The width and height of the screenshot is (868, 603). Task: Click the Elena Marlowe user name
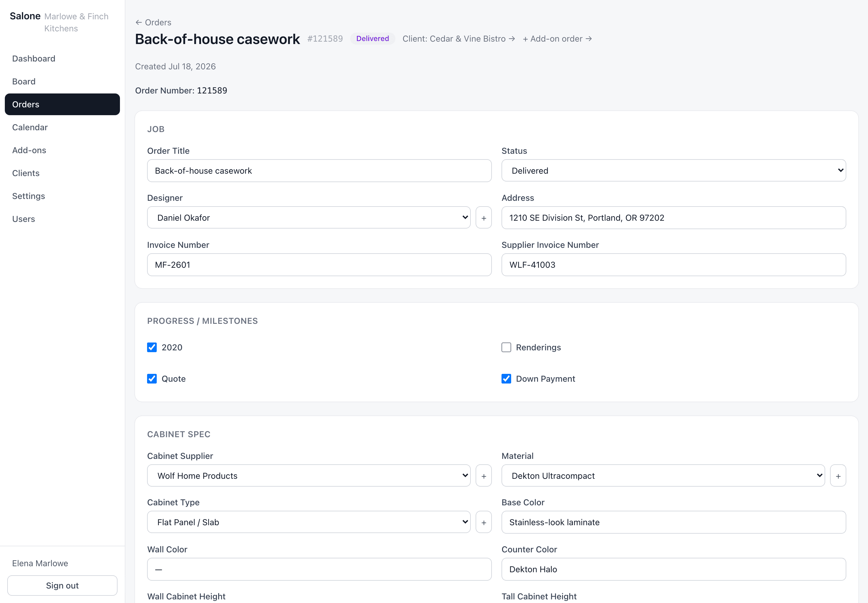(x=40, y=563)
